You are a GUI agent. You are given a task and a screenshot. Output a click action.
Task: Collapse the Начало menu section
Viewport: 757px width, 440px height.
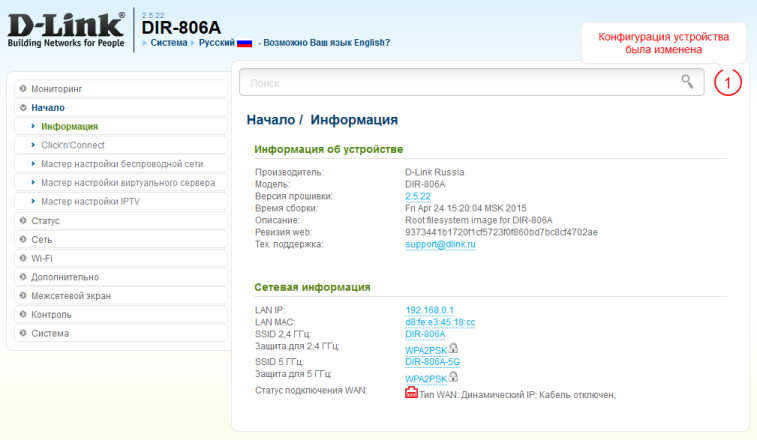coord(121,108)
